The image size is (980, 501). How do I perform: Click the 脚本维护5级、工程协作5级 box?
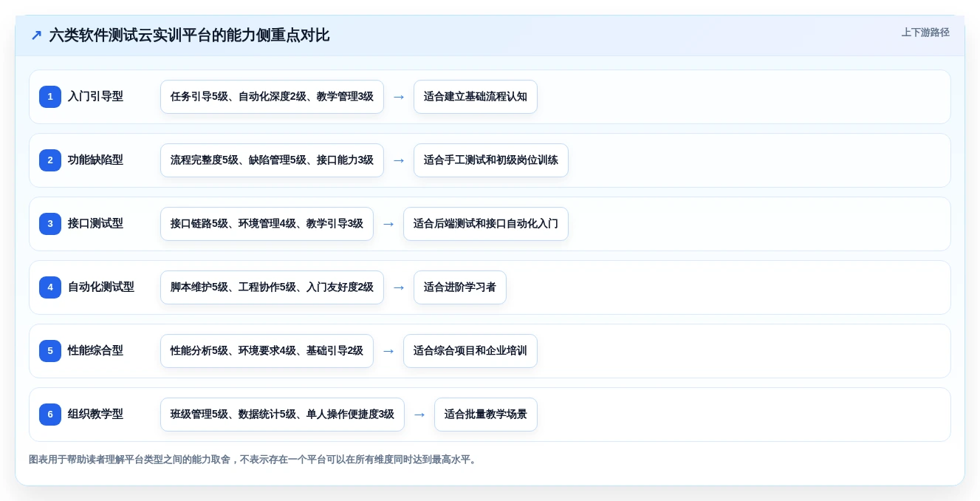[x=272, y=287]
